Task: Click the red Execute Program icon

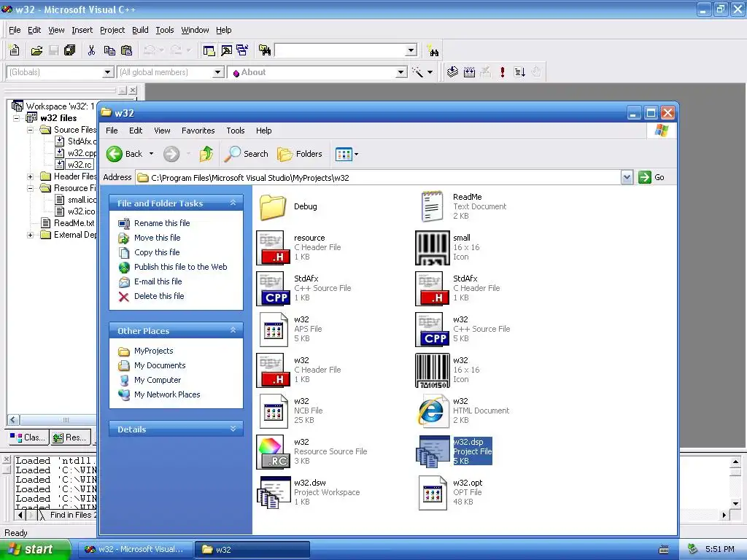Action: point(503,72)
